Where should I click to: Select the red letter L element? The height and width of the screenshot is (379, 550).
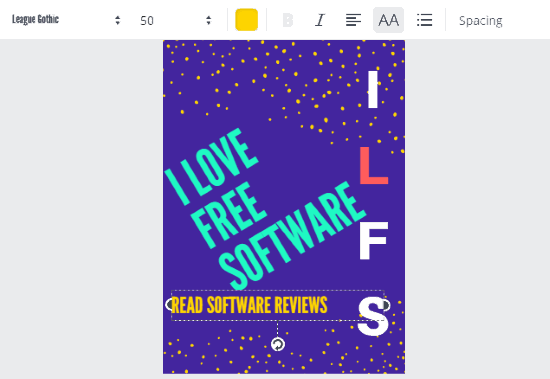(x=374, y=165)
